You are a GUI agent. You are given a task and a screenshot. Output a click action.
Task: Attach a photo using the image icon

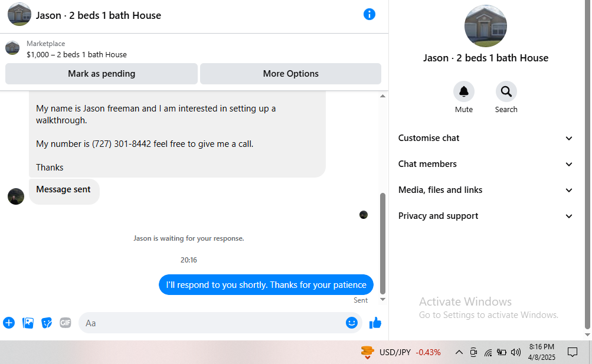tap(28, 323)
